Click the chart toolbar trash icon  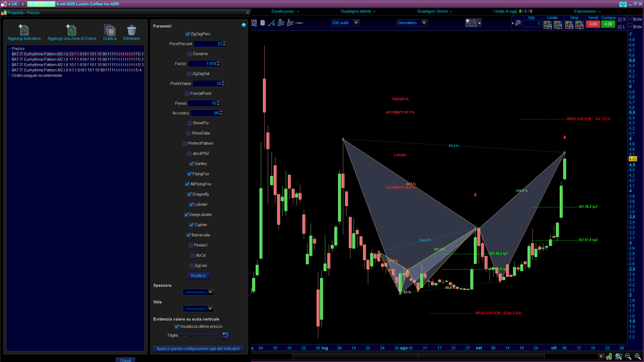click(x=263, y=23)
